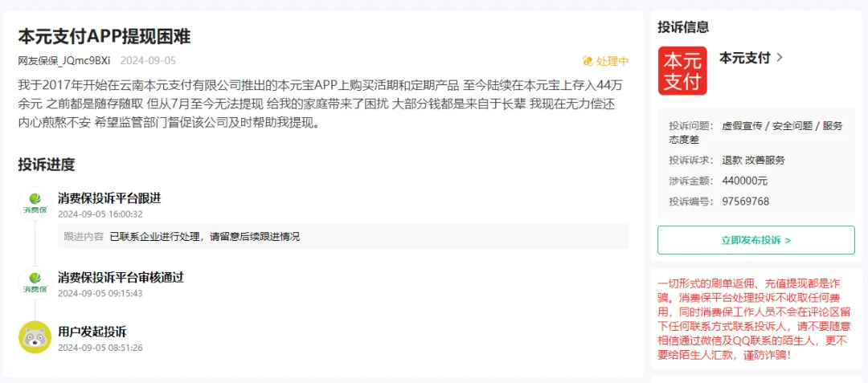Viewport: 868px width, 383px height.
Task: Click the 立即发布投诉 button
Action: (x=755, y=240)
